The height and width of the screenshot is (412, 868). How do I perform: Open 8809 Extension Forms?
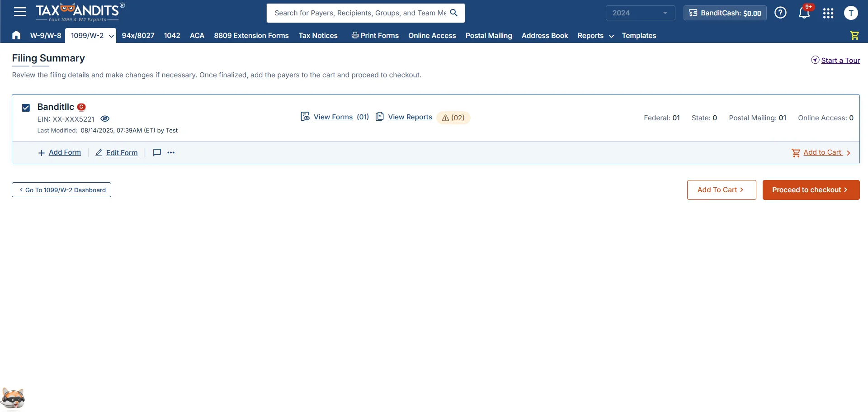[251, 35]
